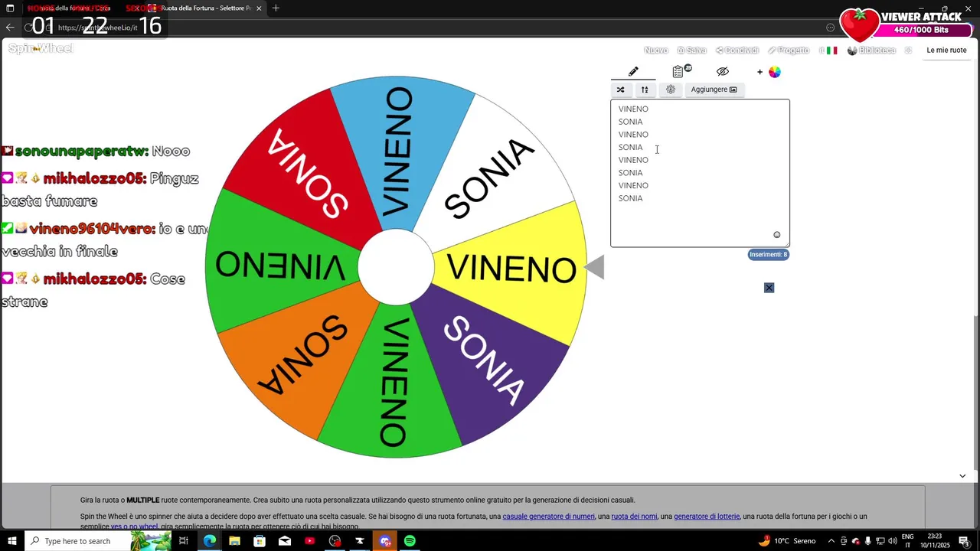This screenshot has height=551, width=980.
Task: Toggle hide entries eye-slash tab
Action: tap(723, 72)
